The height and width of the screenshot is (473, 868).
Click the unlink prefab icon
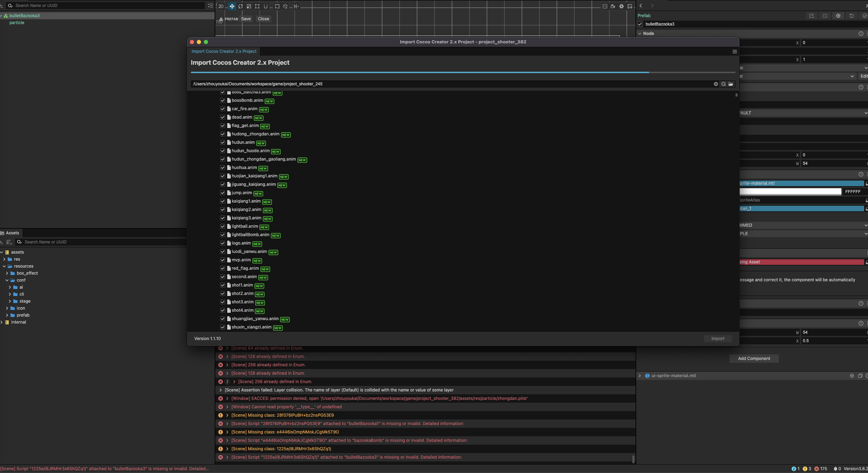tap(825, 16)
